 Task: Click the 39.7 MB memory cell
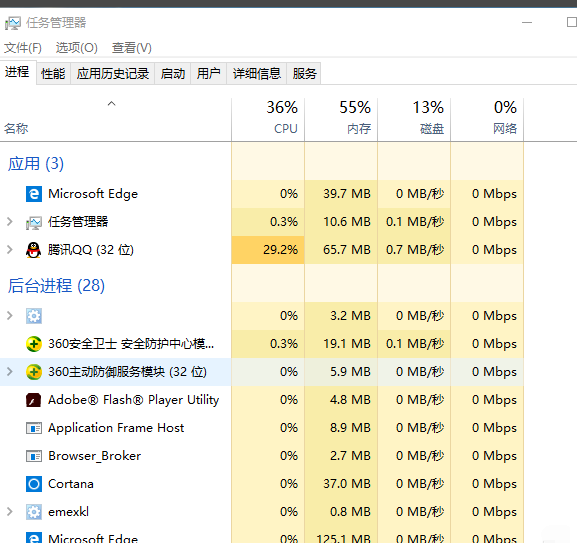tap(341, 194)
